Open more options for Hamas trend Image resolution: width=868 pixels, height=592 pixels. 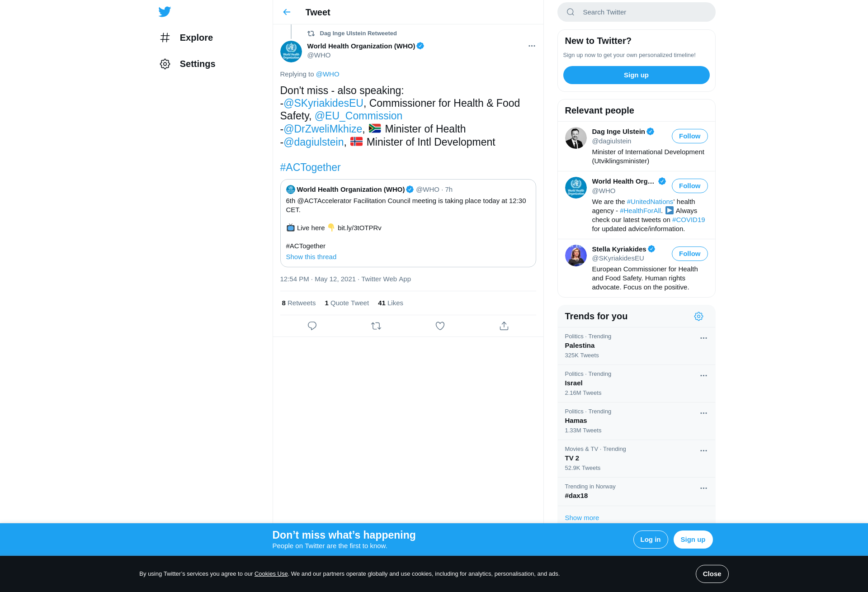coord(703,413)
